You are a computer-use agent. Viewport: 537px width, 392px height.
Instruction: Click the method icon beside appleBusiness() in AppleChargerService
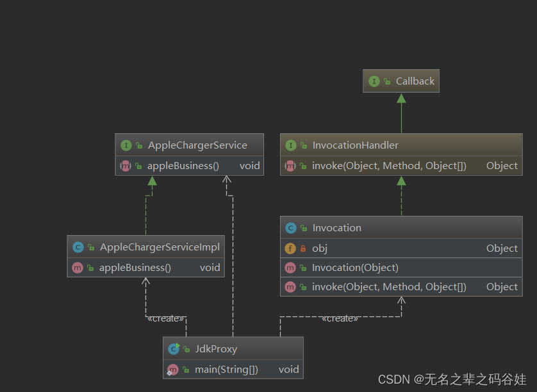pos(126,165)
